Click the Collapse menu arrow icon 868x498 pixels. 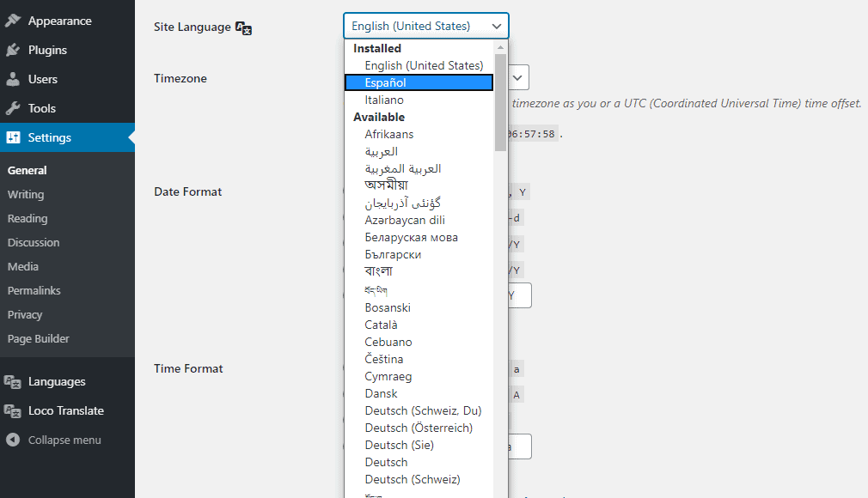point(13,440)
